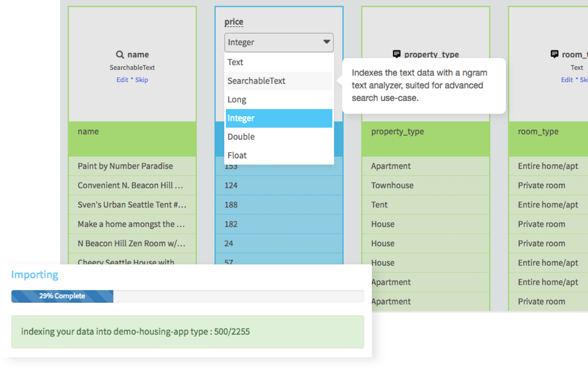The width and height of the screenshot is (588, 369).
Task: Click the text bubble icon beside room_type
Action: point(555,53)
